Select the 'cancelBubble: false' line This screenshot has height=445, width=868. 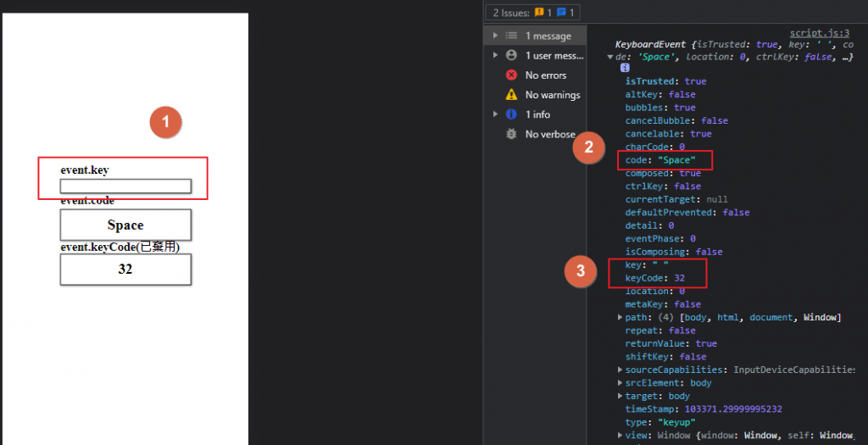click(x=676, y=120)
